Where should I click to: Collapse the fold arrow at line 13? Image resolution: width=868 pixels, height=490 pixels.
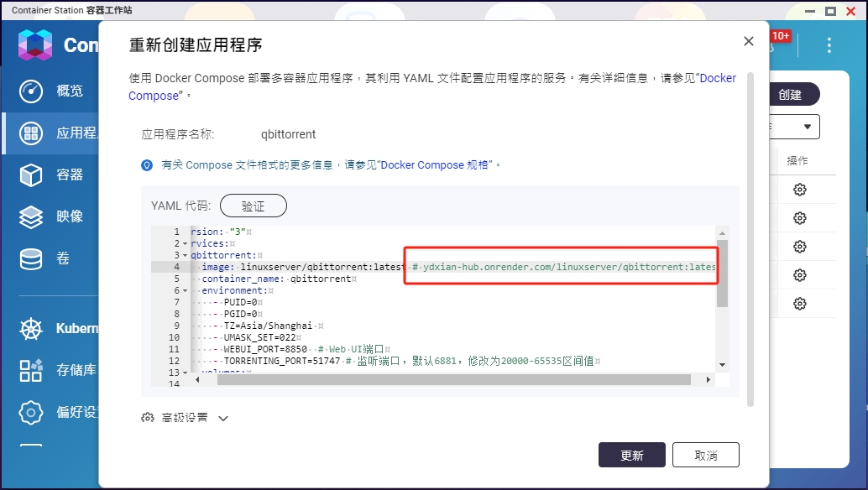click(x=185, y=373)
